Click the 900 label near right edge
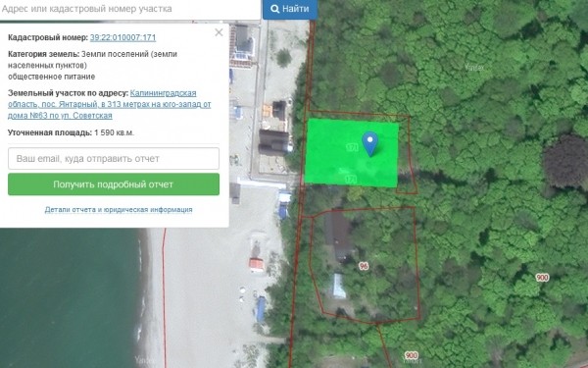 coord(542,278)
